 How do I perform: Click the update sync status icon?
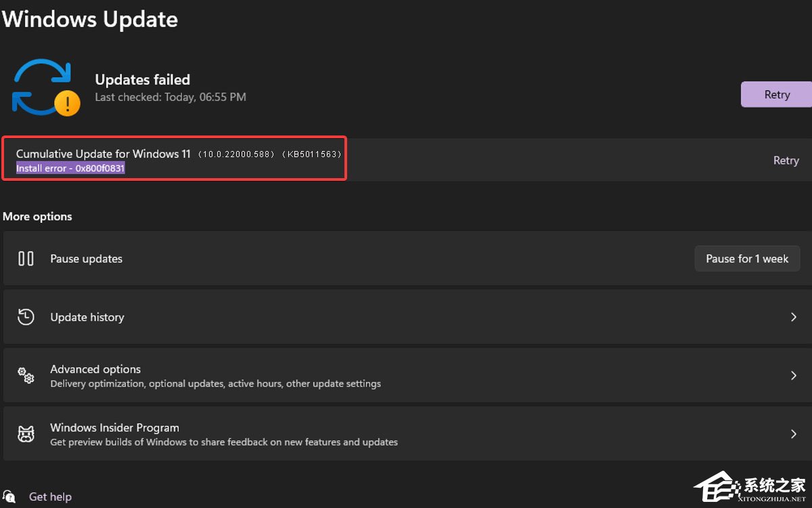(45, 87)
